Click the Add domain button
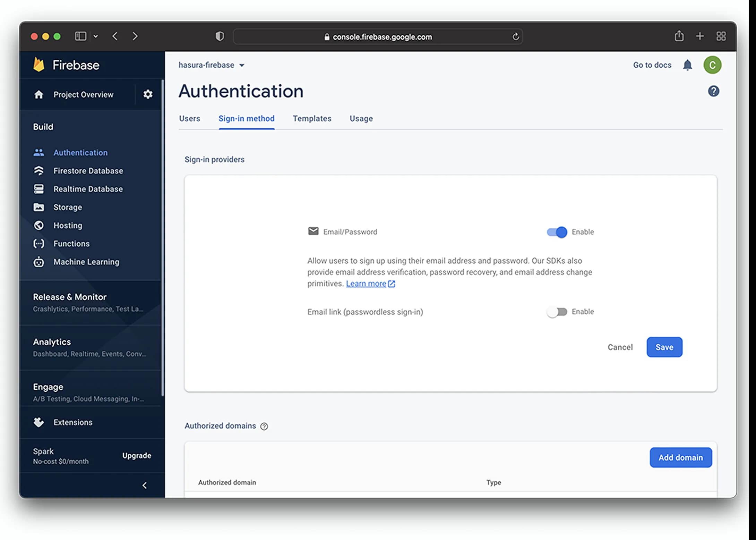Viewport: 756px width, 540px height. coord(680,457)
